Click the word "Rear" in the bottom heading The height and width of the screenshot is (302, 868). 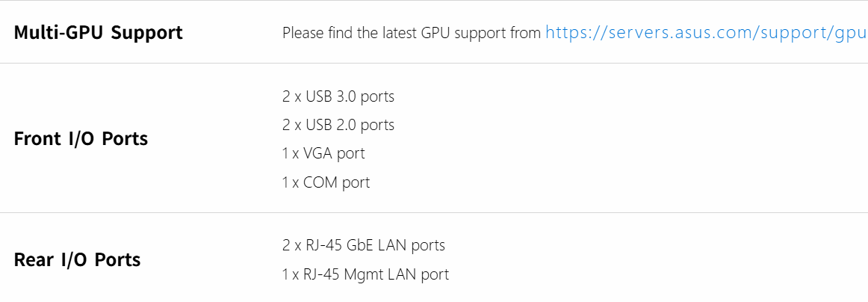click(36, 260)
